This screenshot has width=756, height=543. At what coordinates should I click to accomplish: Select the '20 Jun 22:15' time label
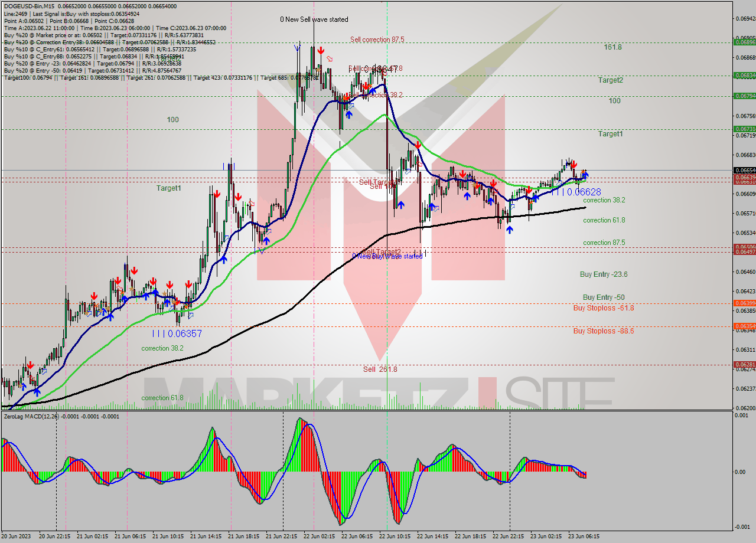(x=55, y=537)
